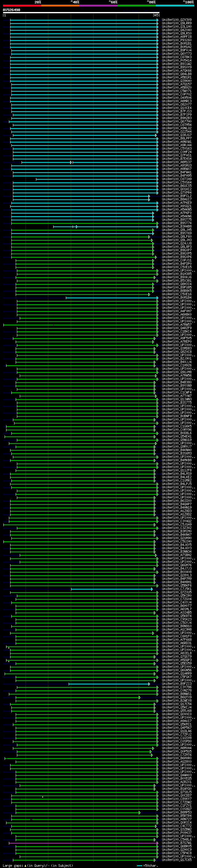Image resolution: width=197 pixels, height=868 pixels.
Task: Click hit label UniRef100_Q9LRS0
Action: 177,33
